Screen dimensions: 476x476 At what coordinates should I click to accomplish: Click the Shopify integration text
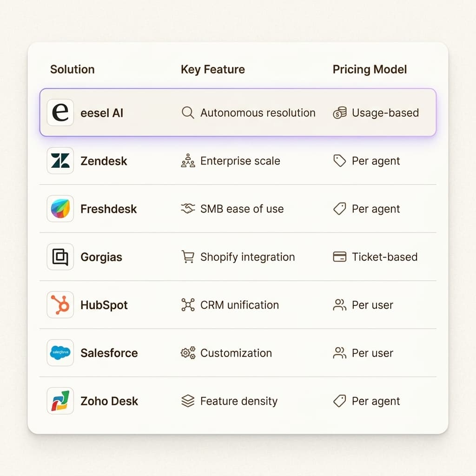pos(248,257)
